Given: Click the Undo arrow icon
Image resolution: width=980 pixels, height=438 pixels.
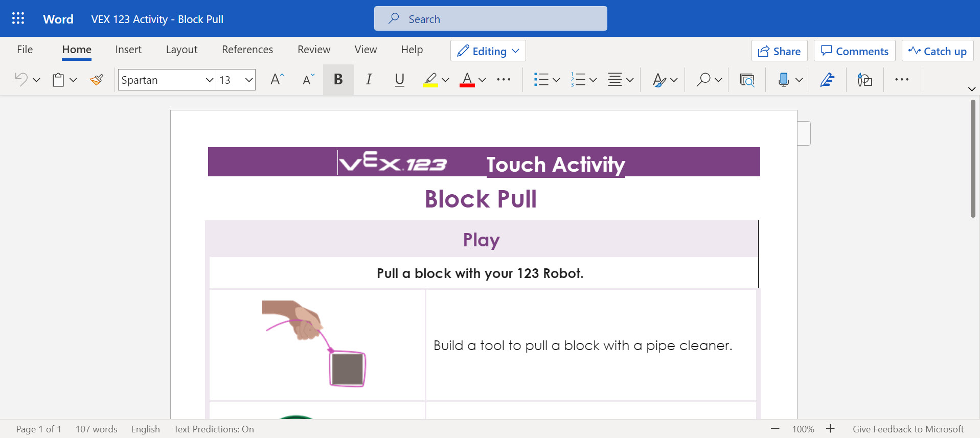Looking at the screenshot, I should [21, 80].
